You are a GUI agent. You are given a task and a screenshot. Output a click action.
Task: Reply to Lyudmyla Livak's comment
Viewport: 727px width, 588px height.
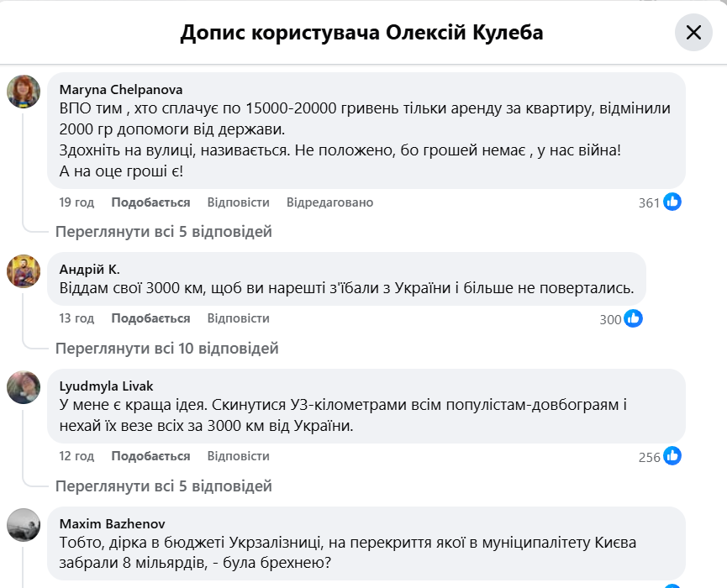pos(238,455)
